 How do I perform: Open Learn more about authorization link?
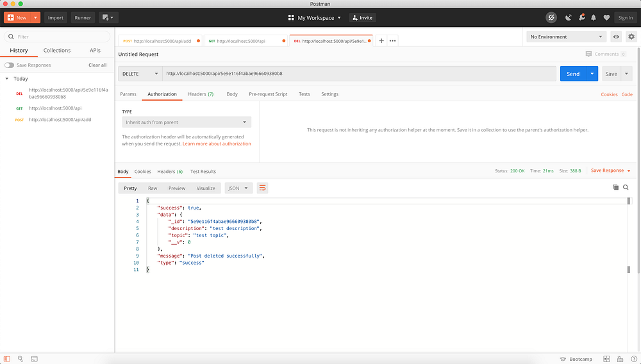pyautogui.click(x=217, y=144)
